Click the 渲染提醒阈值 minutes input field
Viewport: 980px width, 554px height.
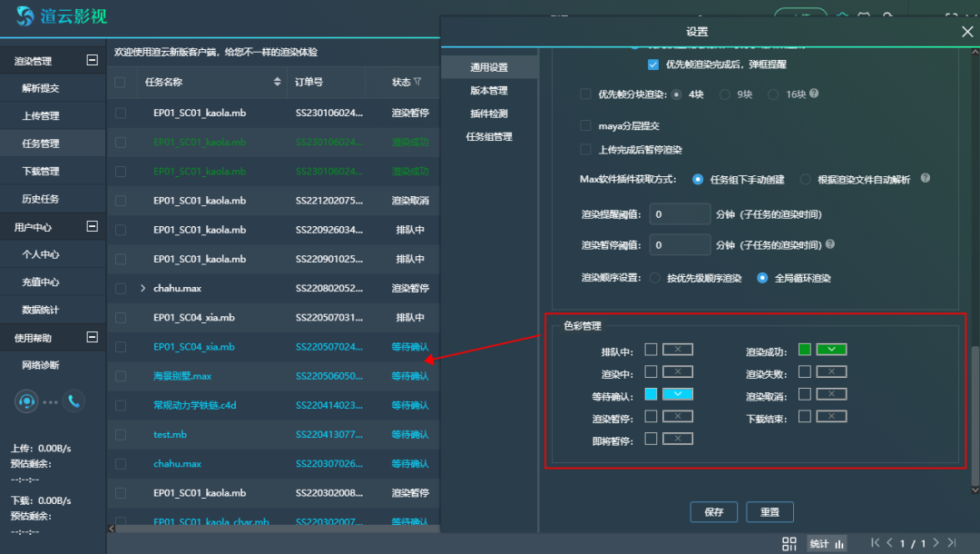[681, 214]
